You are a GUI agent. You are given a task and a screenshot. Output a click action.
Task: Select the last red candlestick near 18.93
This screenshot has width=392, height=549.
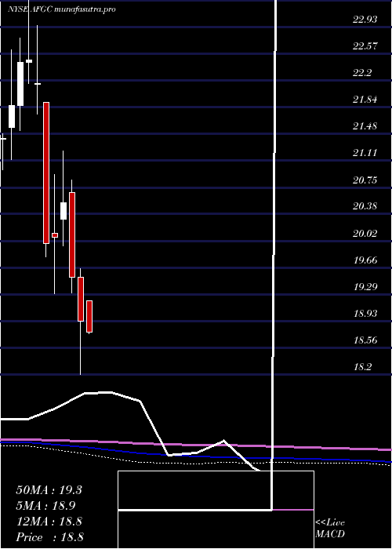point(89,316)
